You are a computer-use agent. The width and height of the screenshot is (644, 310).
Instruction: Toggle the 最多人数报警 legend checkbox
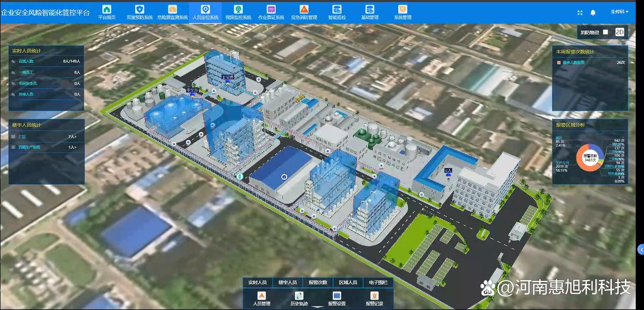point(559,62)
